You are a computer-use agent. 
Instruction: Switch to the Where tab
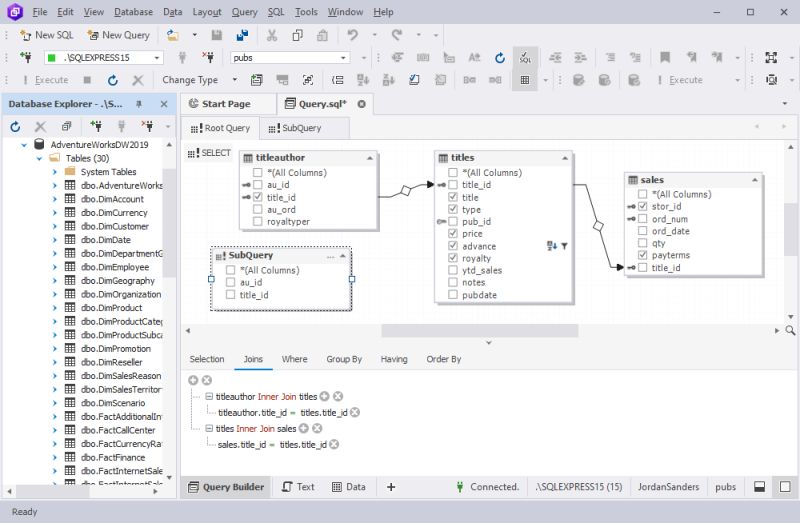tap(294, 359)
